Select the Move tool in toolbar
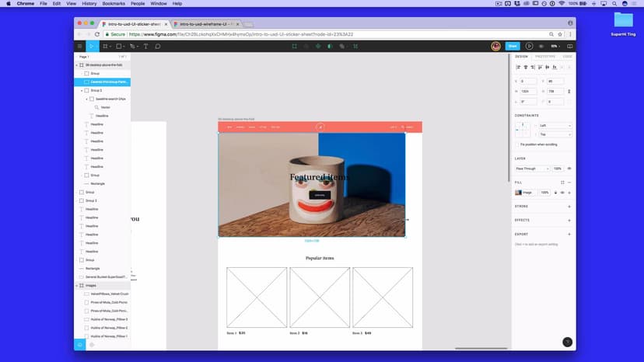Screen dimensions: 644x362 coord(92,46)
